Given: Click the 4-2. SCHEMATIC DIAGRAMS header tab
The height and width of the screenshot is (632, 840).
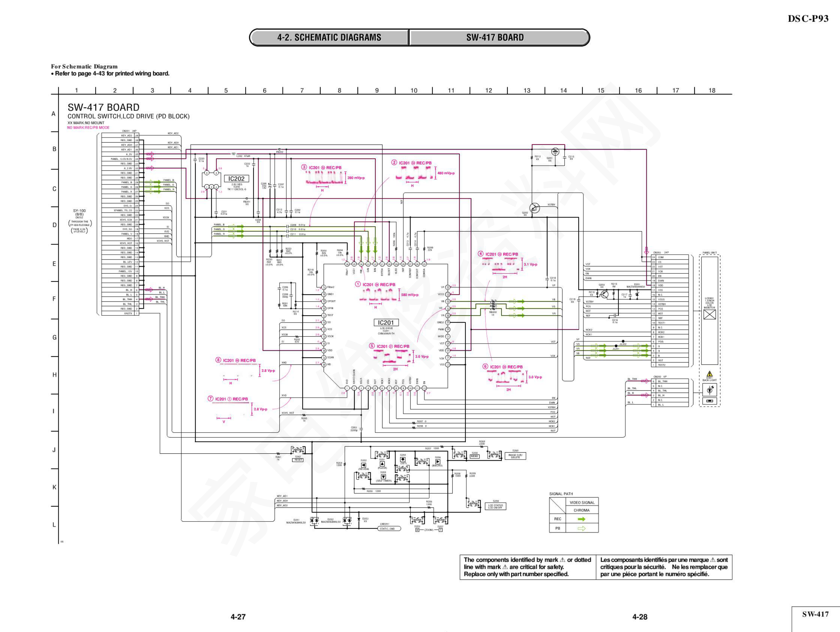Looking at the screenshot, I should [329, 38].
